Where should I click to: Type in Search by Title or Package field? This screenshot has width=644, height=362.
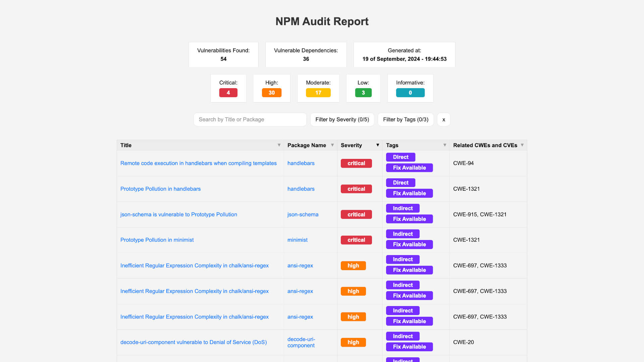(250, 119)
